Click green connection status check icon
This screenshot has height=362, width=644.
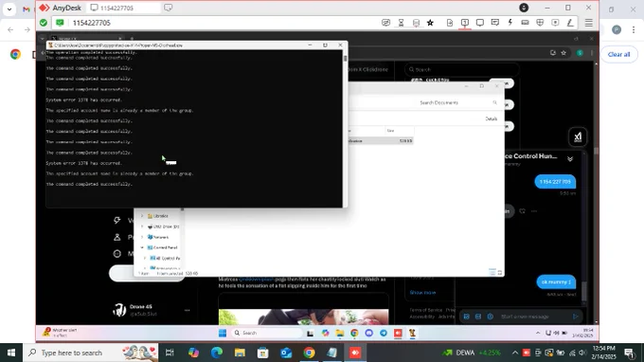(x=44, y=23)
